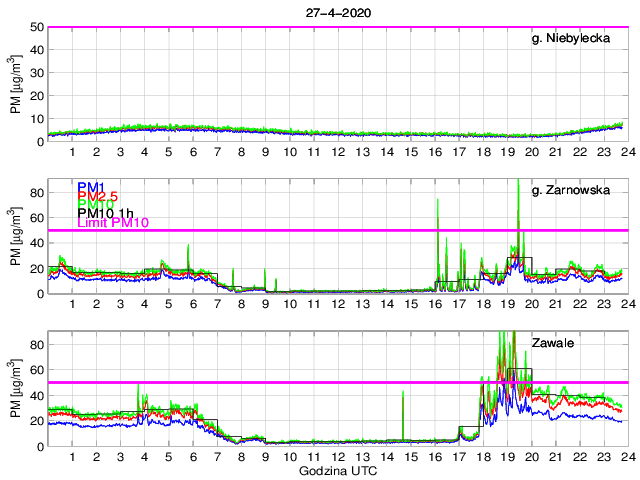The height and width of the screenshot is (480, 640).
Task: Click the Godzina UTC axis label
Action: 336,469
